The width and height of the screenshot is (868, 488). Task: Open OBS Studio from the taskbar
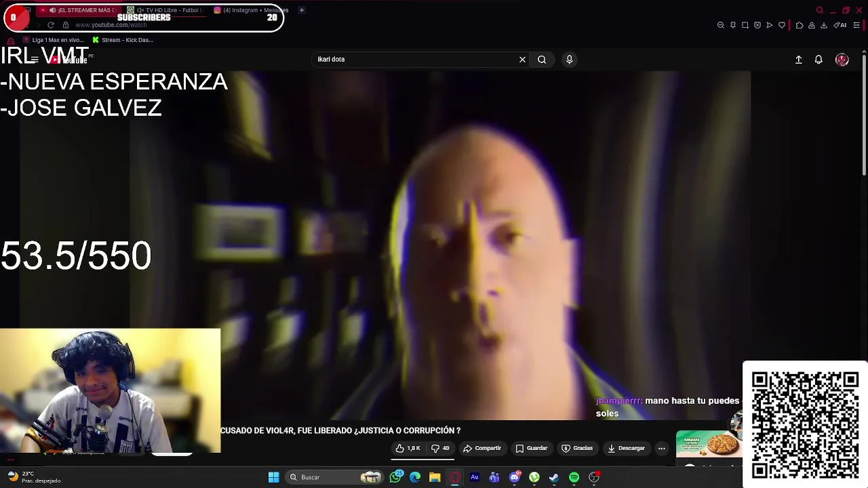[x=594, y=477]
